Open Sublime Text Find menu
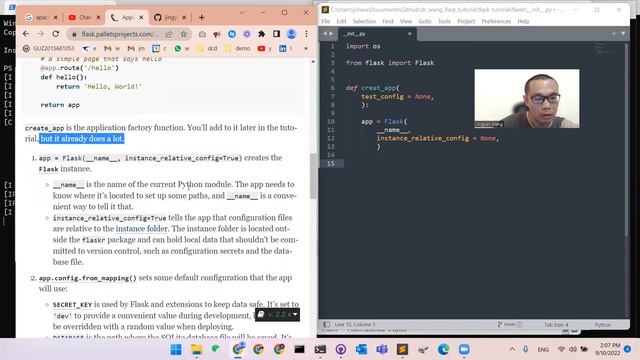Viewport: 640px width, 360px height. [x=388, y=21]
